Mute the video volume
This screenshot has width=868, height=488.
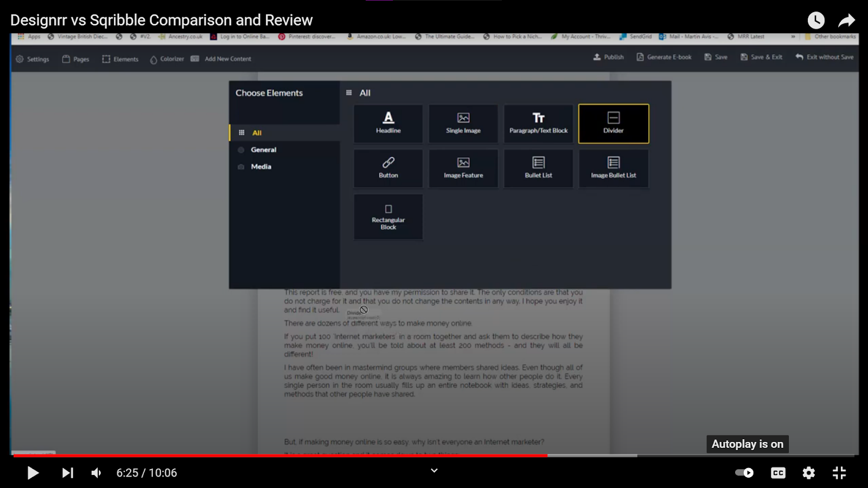(x=97, y=473)
